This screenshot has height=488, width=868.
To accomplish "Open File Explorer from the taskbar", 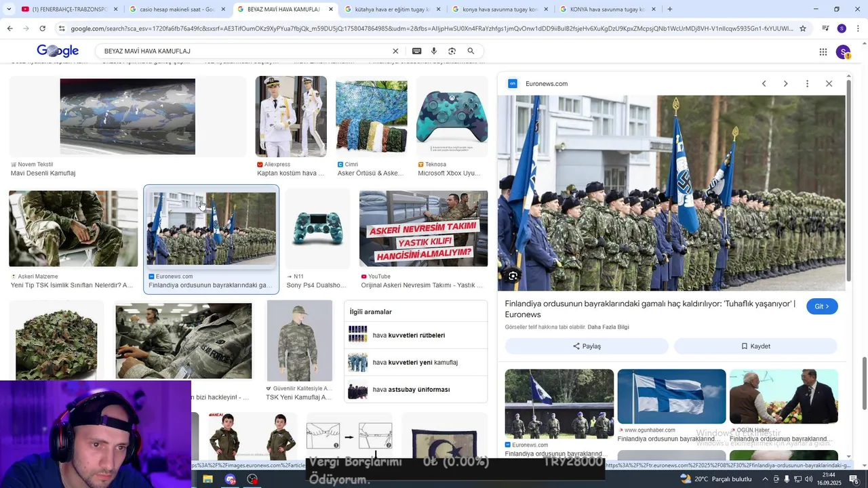I will tap(208, 479).
